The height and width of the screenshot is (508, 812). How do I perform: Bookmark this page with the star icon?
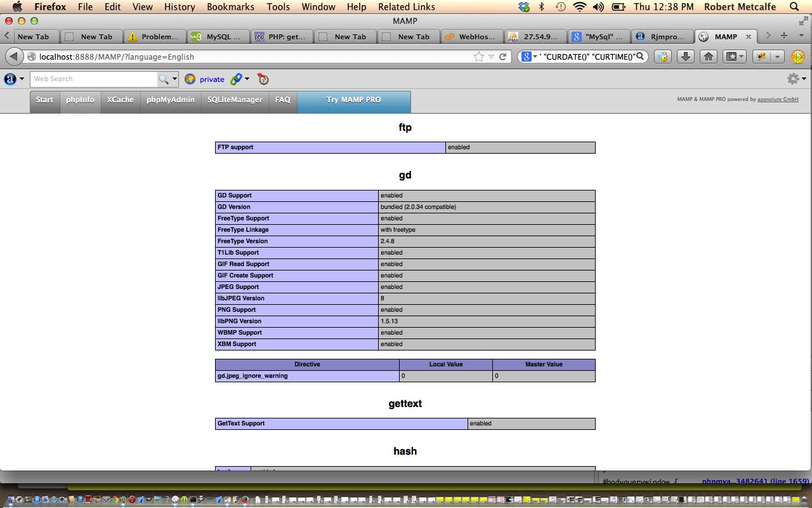tap(479, 57)
